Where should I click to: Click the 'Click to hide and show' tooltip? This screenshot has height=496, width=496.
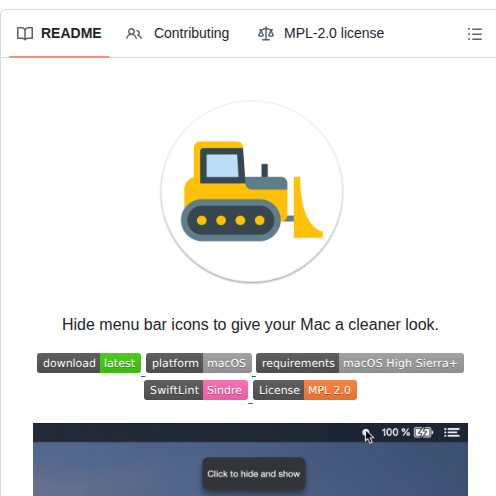(254, 474)
